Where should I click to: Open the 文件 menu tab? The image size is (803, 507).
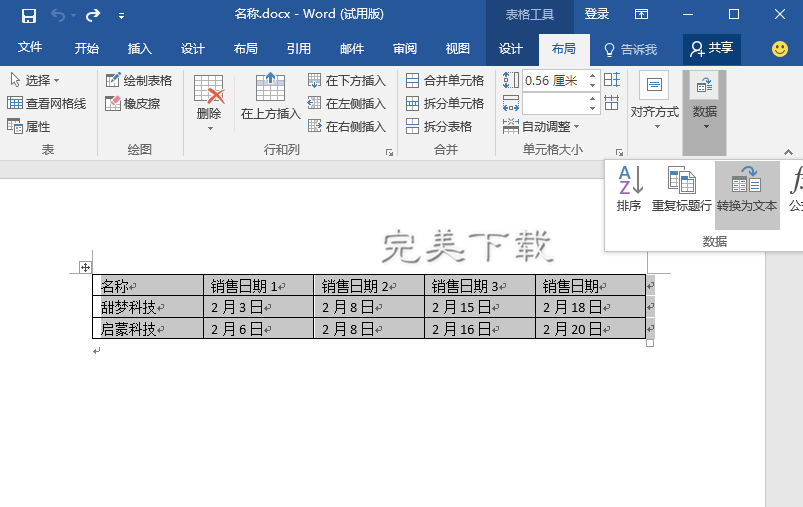(x=30, y=48)
